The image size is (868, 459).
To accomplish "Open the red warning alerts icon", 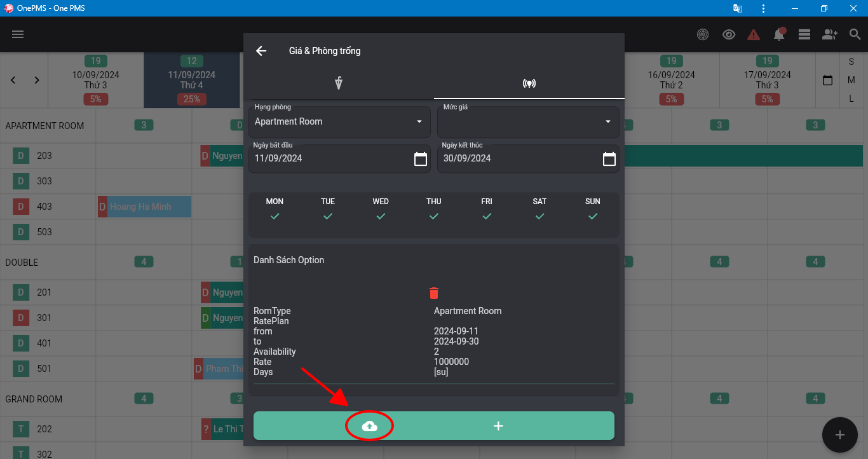I will click(754, 34).
